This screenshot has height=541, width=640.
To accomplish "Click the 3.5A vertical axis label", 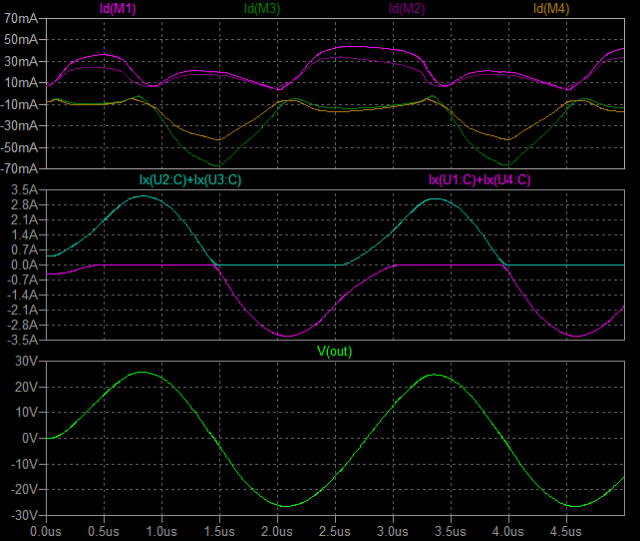I will [22, 189].
